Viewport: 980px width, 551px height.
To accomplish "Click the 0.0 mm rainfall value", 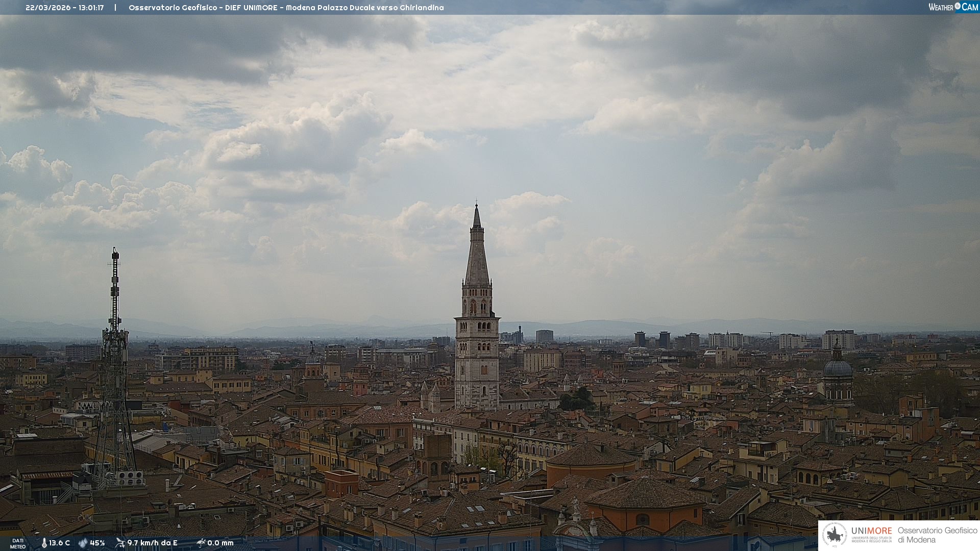I will pos(220,543).
